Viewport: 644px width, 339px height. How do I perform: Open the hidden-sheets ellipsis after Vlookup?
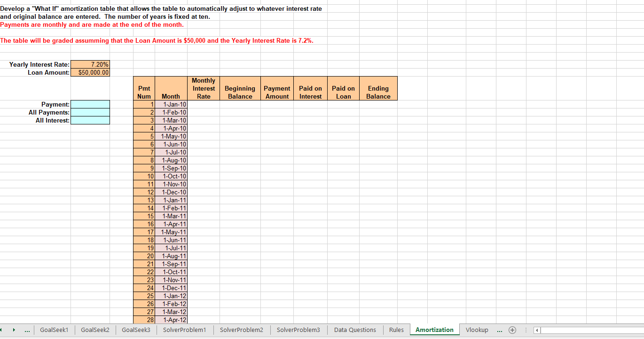point(499,330)
